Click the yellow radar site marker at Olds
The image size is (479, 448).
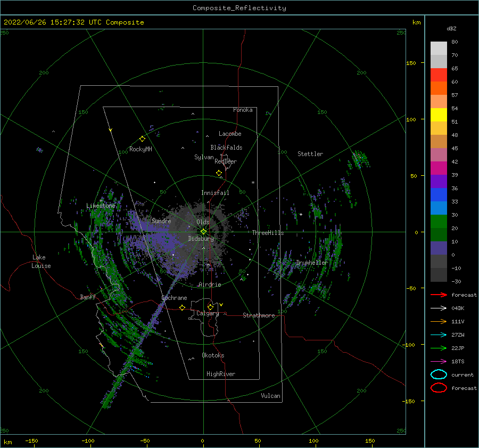point(203,232)
